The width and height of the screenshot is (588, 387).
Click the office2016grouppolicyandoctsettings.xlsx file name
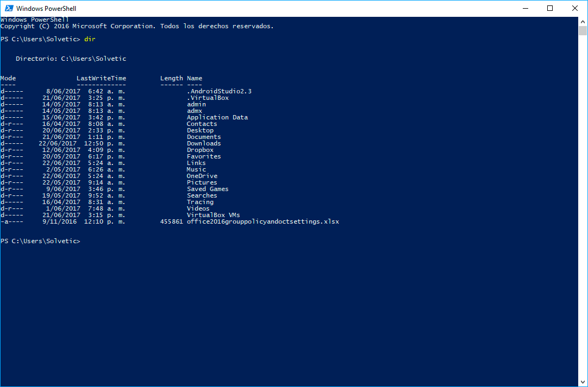[262, 221]
